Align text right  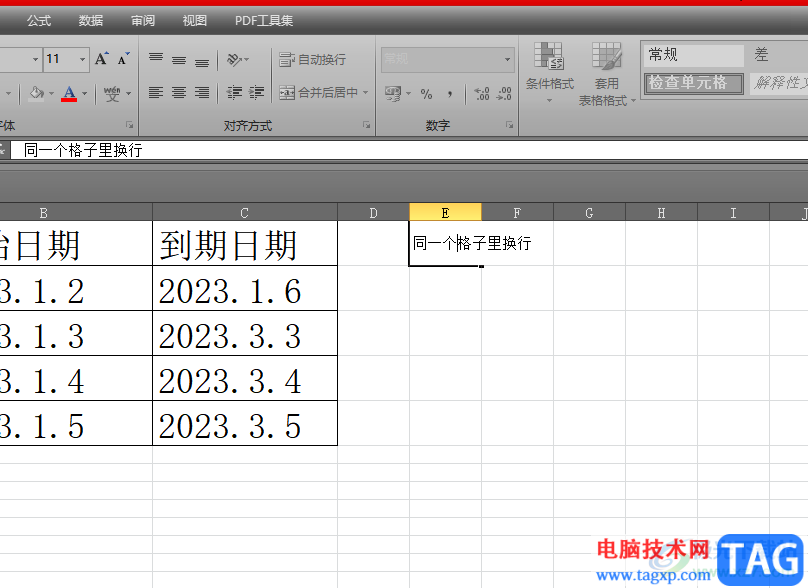pyautogui.click(x=202, y=93)
